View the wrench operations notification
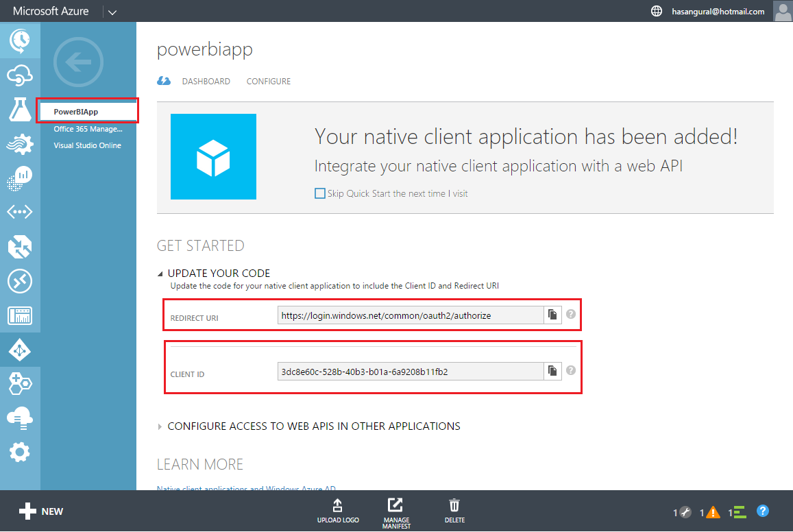The width and height of the screenshot is (793, 532). tap(682, 512)
